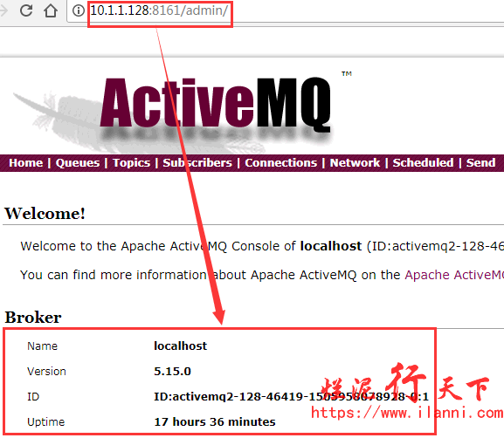This screenshot has height=438, width=504.
Task: Open the Subscribers page
Action: [197, 163]
